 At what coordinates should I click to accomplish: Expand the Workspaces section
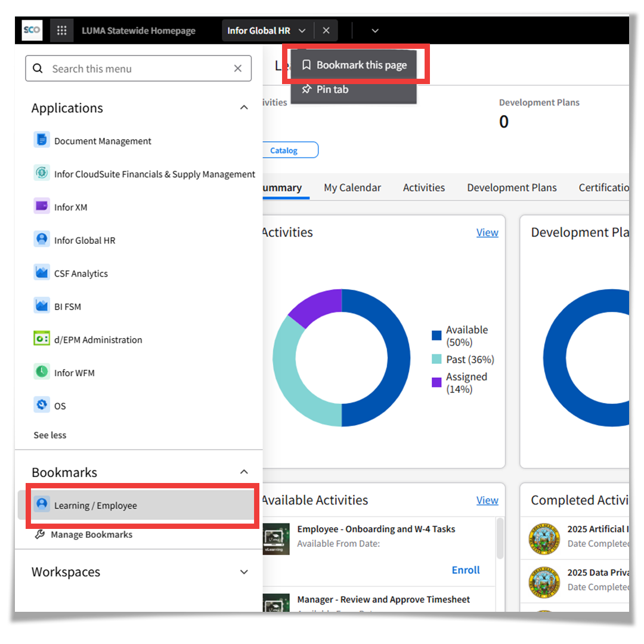click(244, 572)
